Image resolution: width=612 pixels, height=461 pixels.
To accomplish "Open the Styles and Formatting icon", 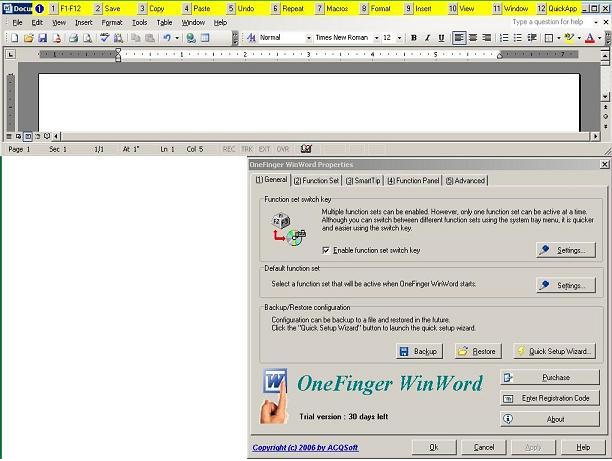I will point(251,38).
